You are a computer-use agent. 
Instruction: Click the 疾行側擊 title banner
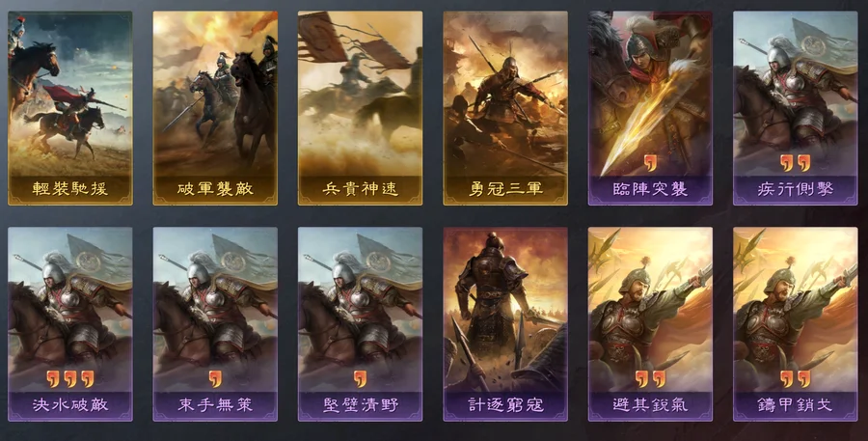click(x=795, y=189)
